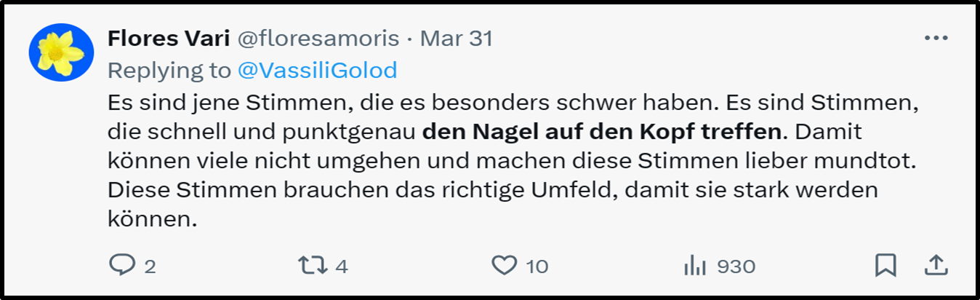The width and height of the screenshot is (980, 300).
Task: Open view analytics bar chart icon
Action: [696, 266]
